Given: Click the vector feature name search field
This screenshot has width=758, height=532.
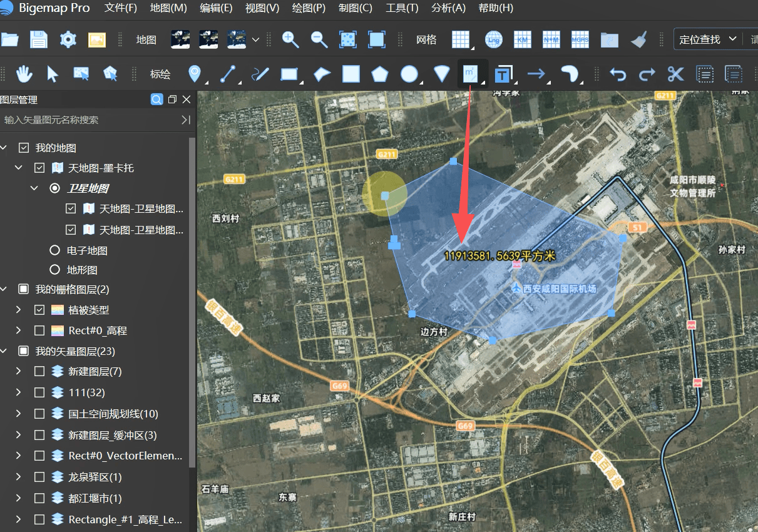Looking at the screenshot, I should (x=91, y=120).
